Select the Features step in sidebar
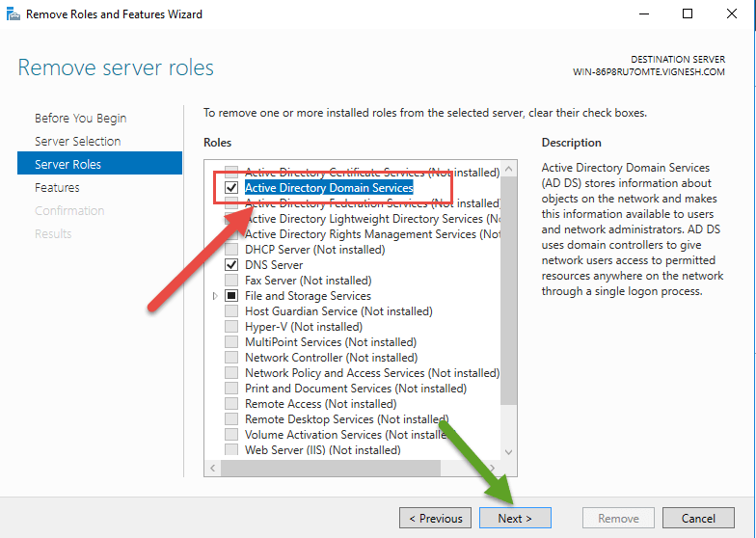Image resolution: width=756 pixels, height=538 pixels. (x=57, y=187)
